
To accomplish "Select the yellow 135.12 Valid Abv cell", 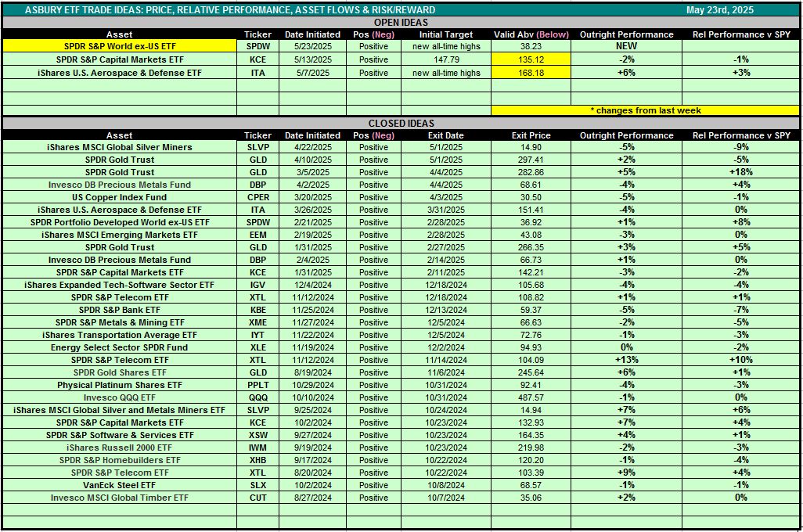I will coord(531,59).
